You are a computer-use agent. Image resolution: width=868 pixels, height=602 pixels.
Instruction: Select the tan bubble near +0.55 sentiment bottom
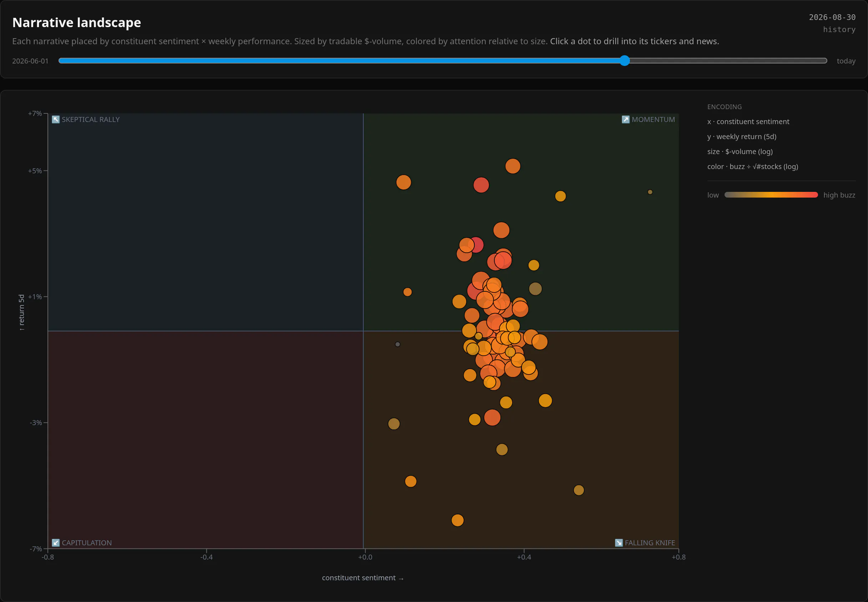[x=579, y=490]
